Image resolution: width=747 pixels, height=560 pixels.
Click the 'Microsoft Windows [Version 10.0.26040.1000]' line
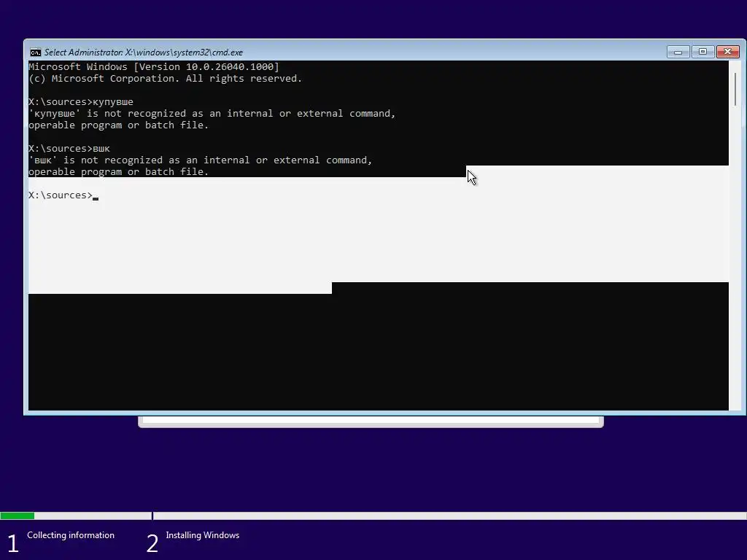(x=154, y=66)
